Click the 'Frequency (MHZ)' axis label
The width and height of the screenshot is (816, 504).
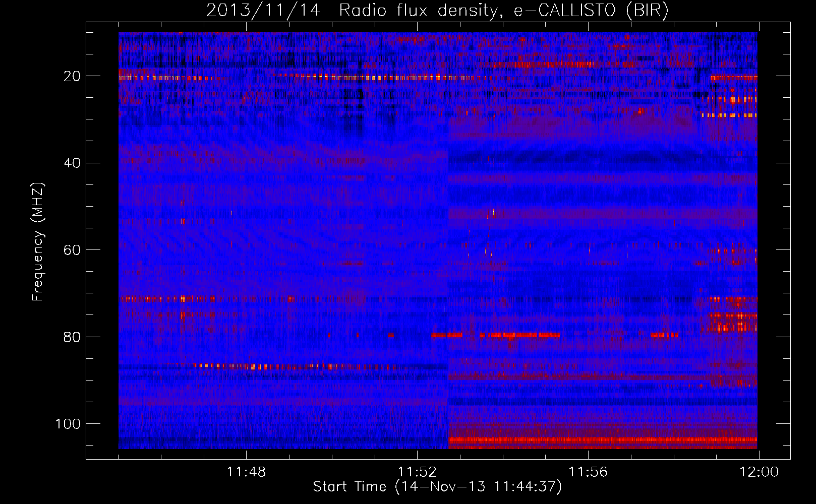tap(38, 242)
